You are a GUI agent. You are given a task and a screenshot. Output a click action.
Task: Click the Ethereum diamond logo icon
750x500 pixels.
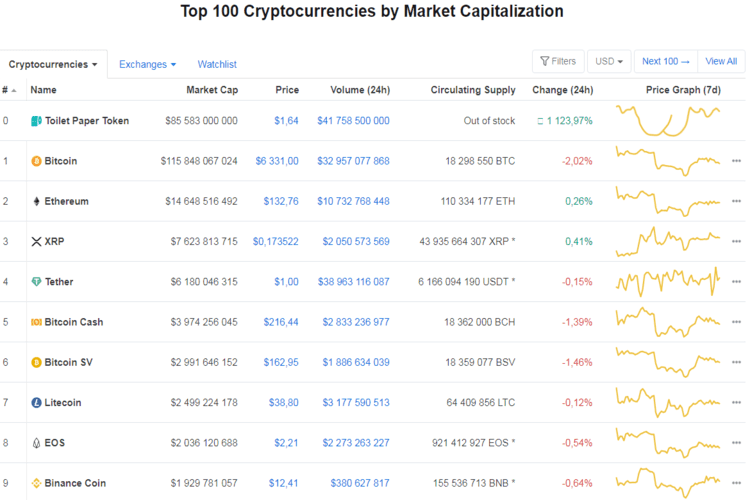click(x=36, y=201)
